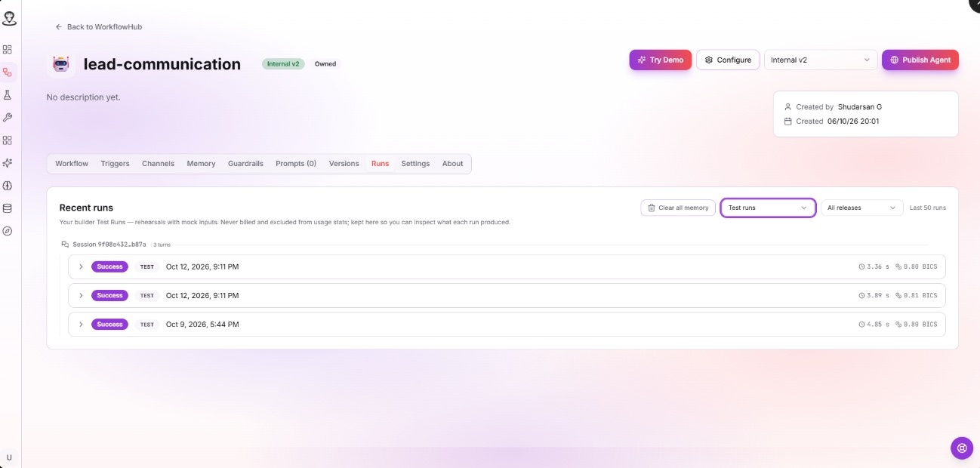The width and height of the screenshot is (980, 468).
Task: Click the Success badge on Oct 9 run
Action: 109,325
